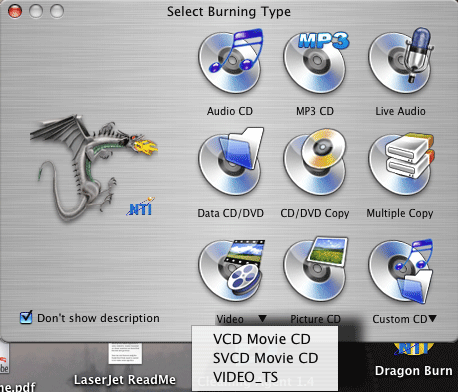
Task: Click the Picture CD label
Action: [x=315, y=319]
